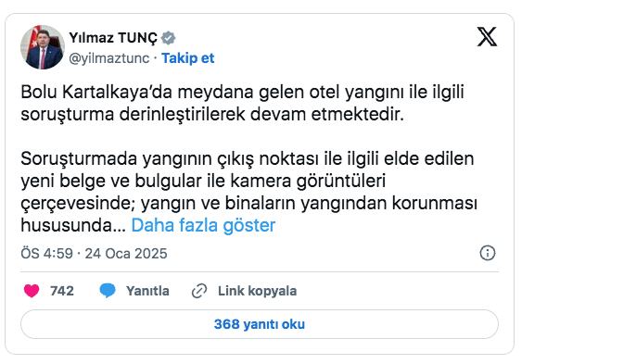This screenshot has width=636, height=364.
Task: Click the Yılmaz TUNÇ display name
Action: (113, 38)
